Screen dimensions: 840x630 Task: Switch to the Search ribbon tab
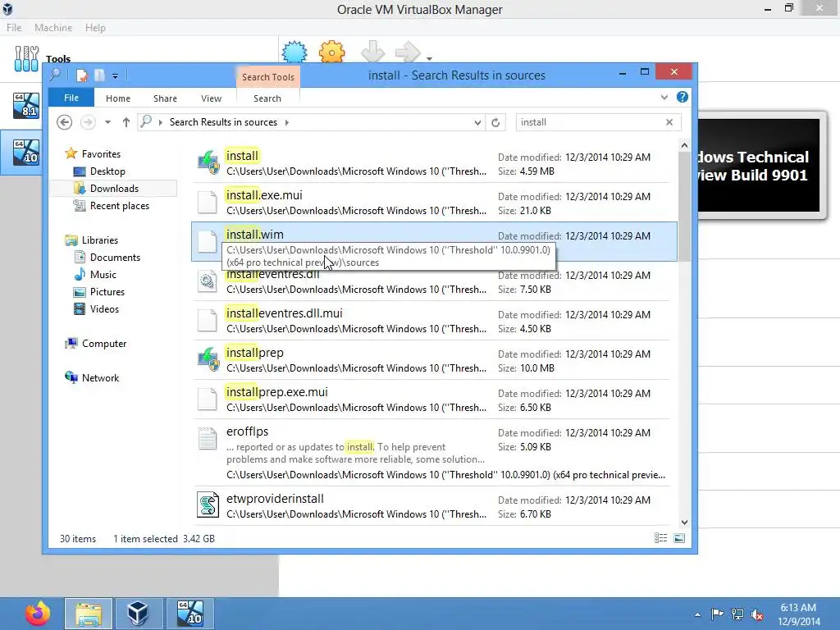267,98
